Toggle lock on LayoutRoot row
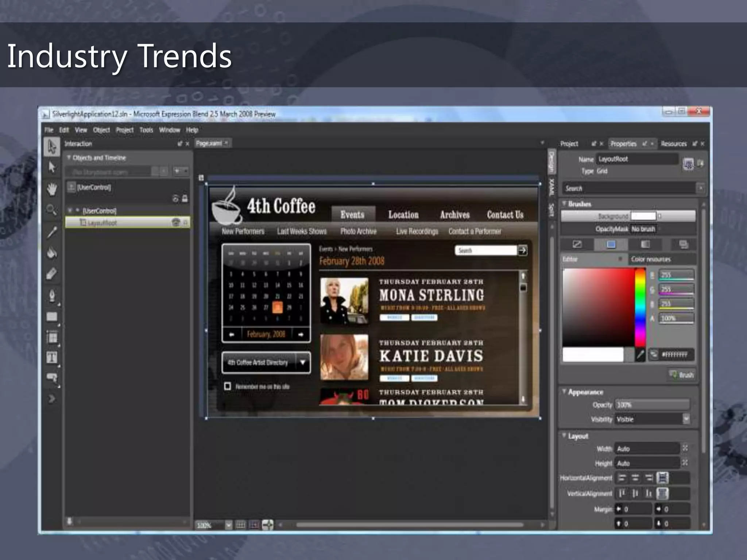747x560 pixels. 185,222
